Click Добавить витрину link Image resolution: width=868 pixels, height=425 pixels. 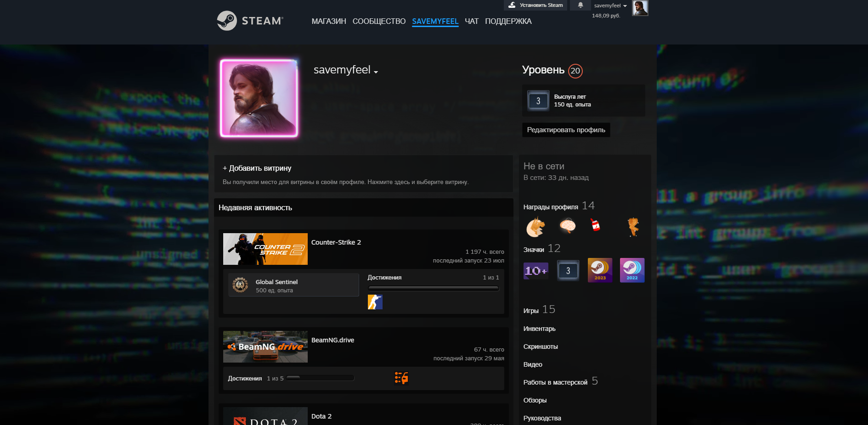pos(257,168)
